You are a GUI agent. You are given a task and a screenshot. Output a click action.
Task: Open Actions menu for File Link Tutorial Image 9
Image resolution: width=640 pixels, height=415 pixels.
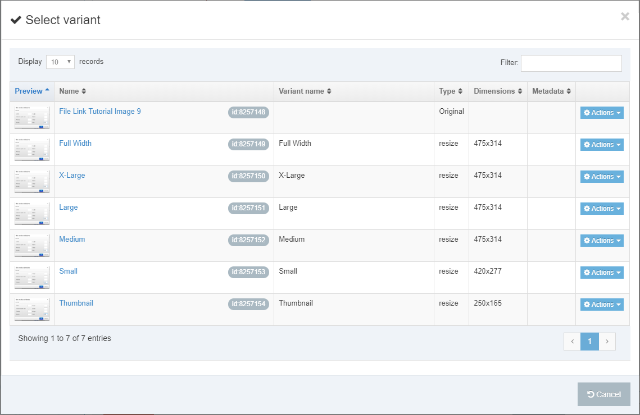click(602, 113)
